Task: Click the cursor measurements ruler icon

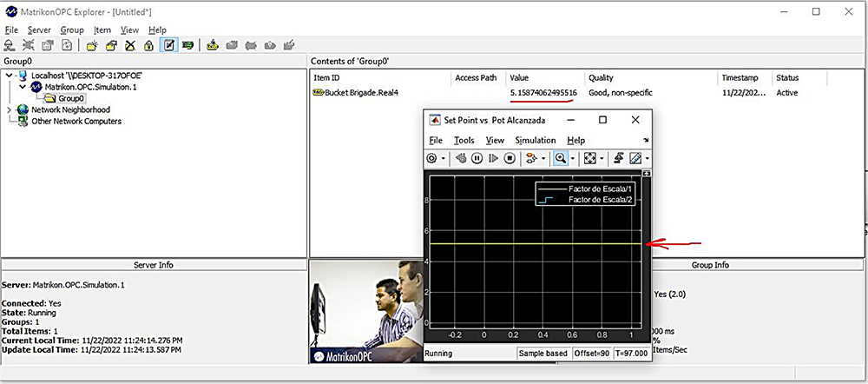Action: coord(635,158)
